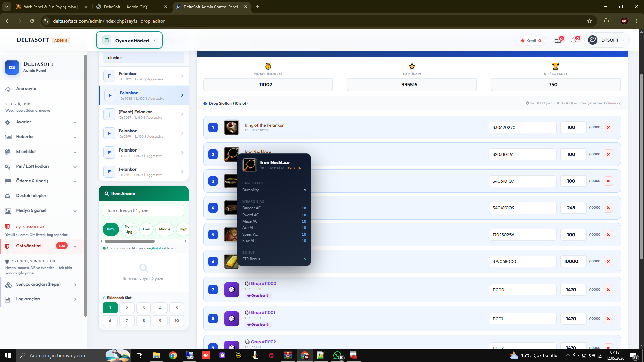Delete the Ring of the Felankor drop slot
644x362 pixels.
pos(608,127)
